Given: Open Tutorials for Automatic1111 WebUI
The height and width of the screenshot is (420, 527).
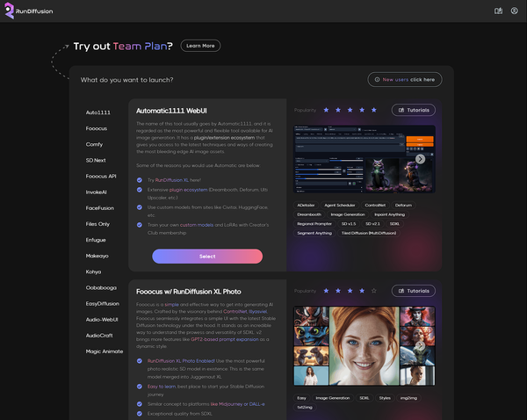Looking at the screenshot, I should tap(413, 110).
